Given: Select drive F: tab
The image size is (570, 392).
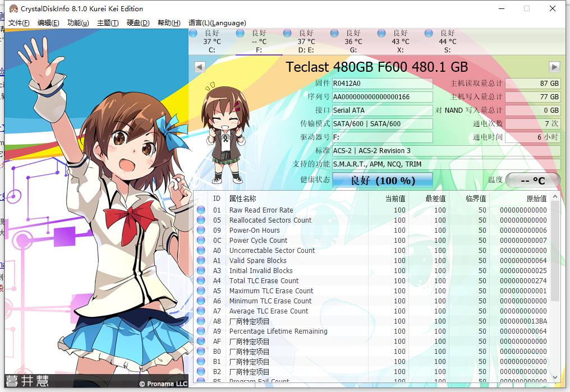Looking at the screenshot, I should [x=259, y=41].
